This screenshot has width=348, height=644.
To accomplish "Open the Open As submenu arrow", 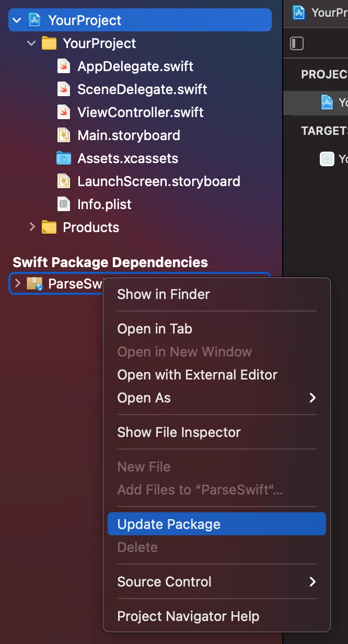I will click(312, 398).
